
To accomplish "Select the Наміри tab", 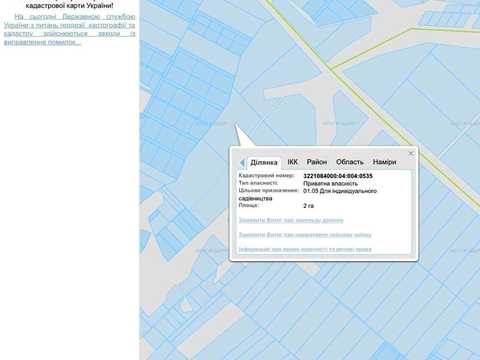I will click(x=384, y=162).
